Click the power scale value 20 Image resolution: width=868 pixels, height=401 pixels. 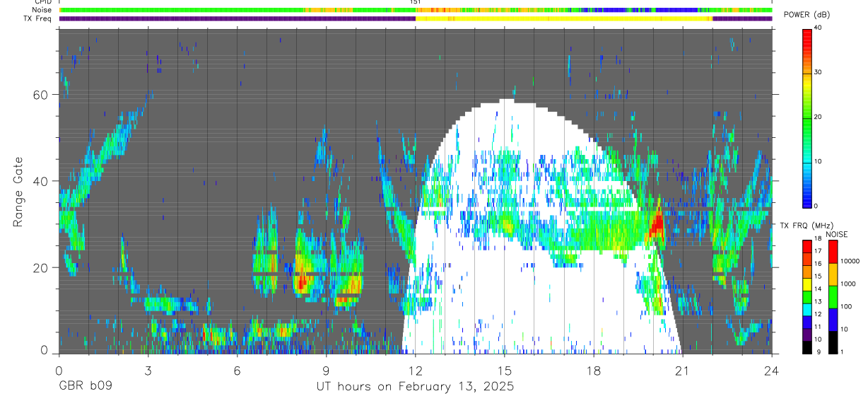pos(818,117)
